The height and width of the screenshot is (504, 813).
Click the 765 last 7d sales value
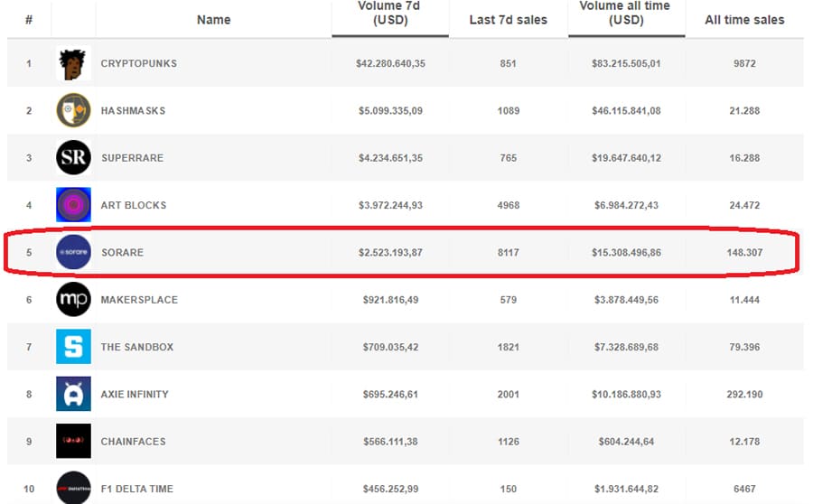point(508,158)
